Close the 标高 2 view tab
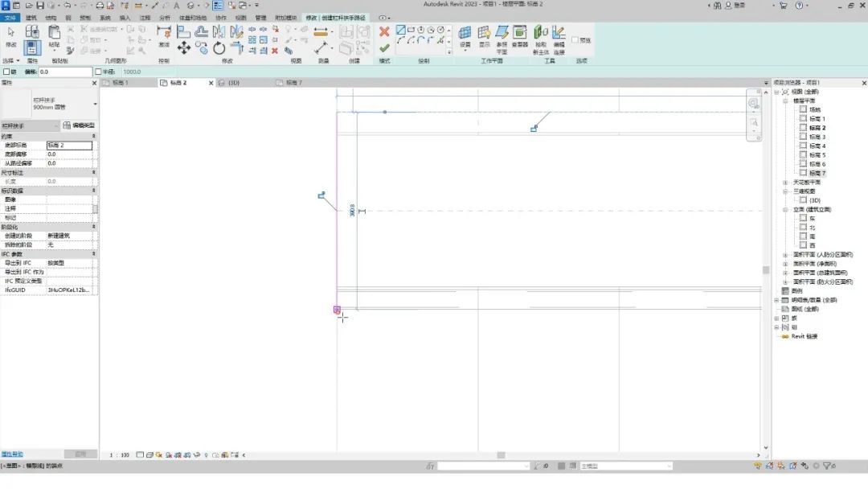Image resolution: width=868 pixels, height=489 pixels. pos(211,83)
